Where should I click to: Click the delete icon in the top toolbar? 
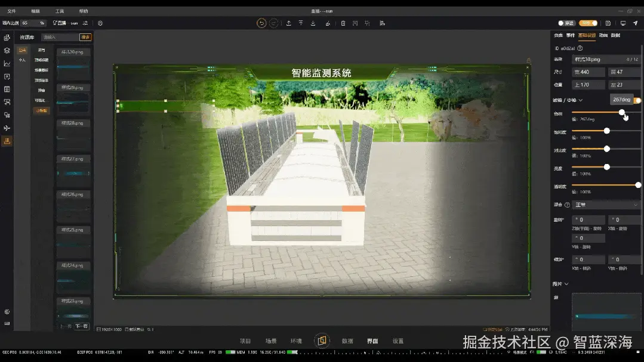click(x=343, y=23)
